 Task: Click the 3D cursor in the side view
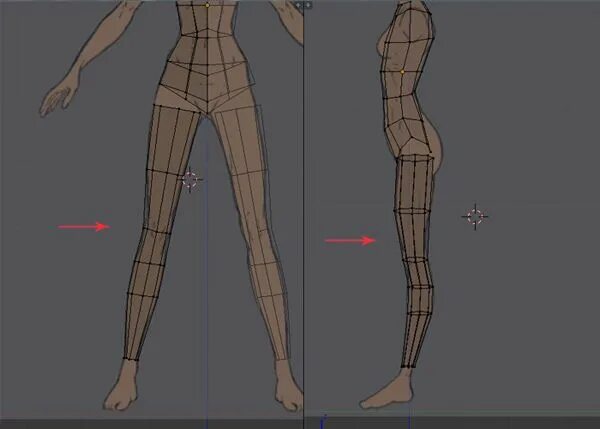coord(475,217)
